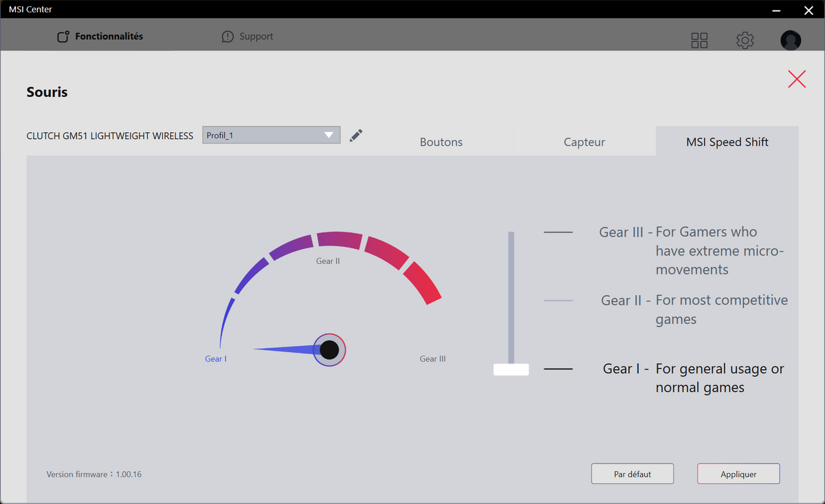Open MSI Center settings gear
This screenshot has width=825, height=504.
tap(745, 41)
